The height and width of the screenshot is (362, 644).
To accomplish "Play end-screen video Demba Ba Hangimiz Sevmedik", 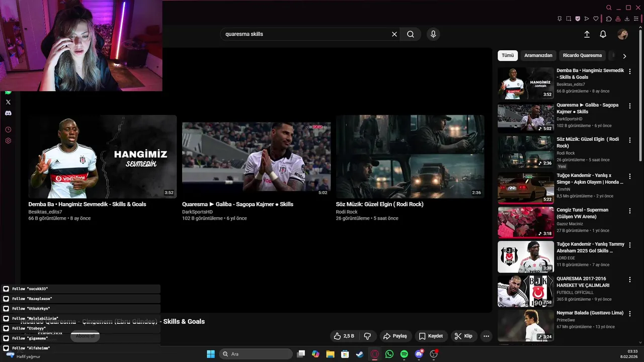I will tap(103, 156).
